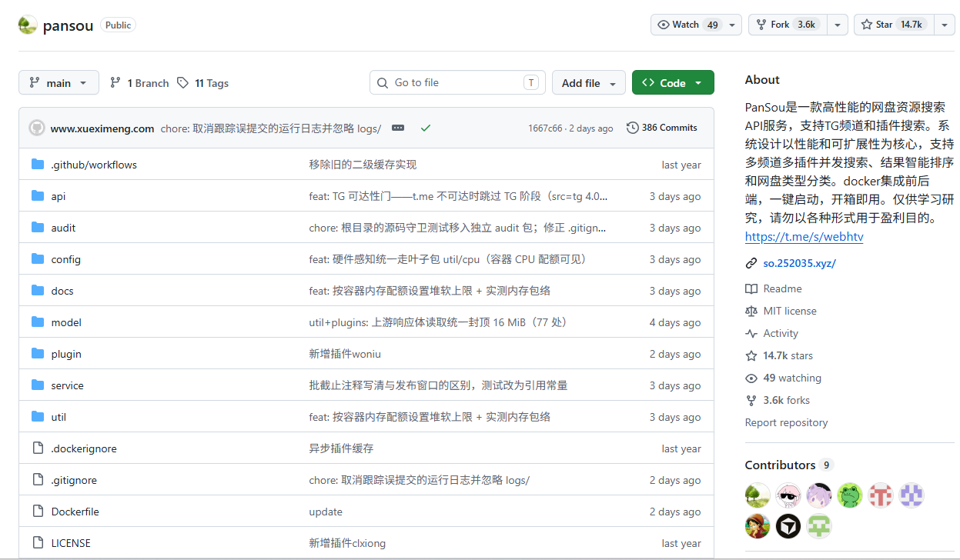Click the model folder icon
The image size is (960, 560).
[x=38, y=322]
